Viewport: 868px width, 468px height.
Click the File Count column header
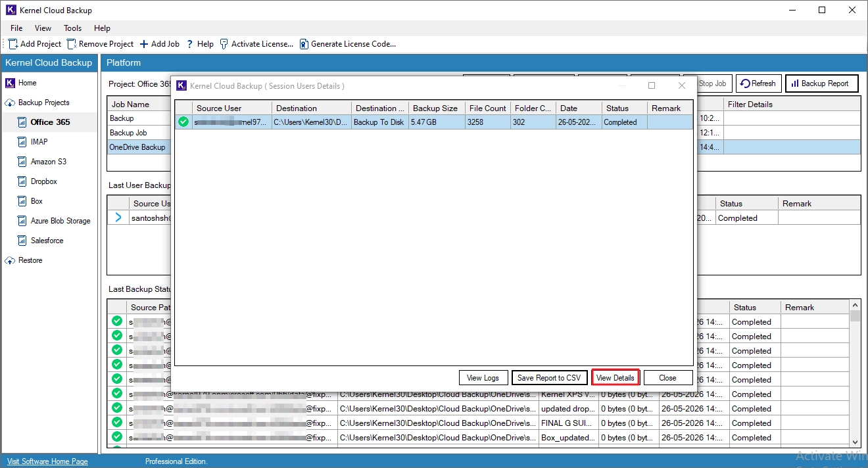[488, 108]
